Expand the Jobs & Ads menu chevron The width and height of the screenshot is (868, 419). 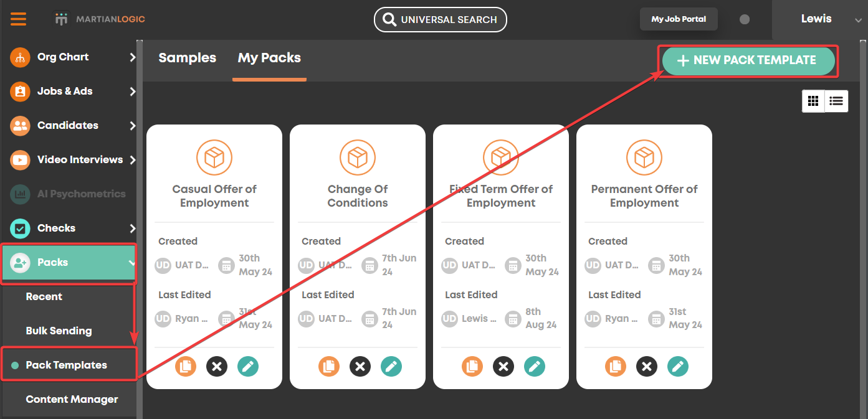(x=132, y=92)
